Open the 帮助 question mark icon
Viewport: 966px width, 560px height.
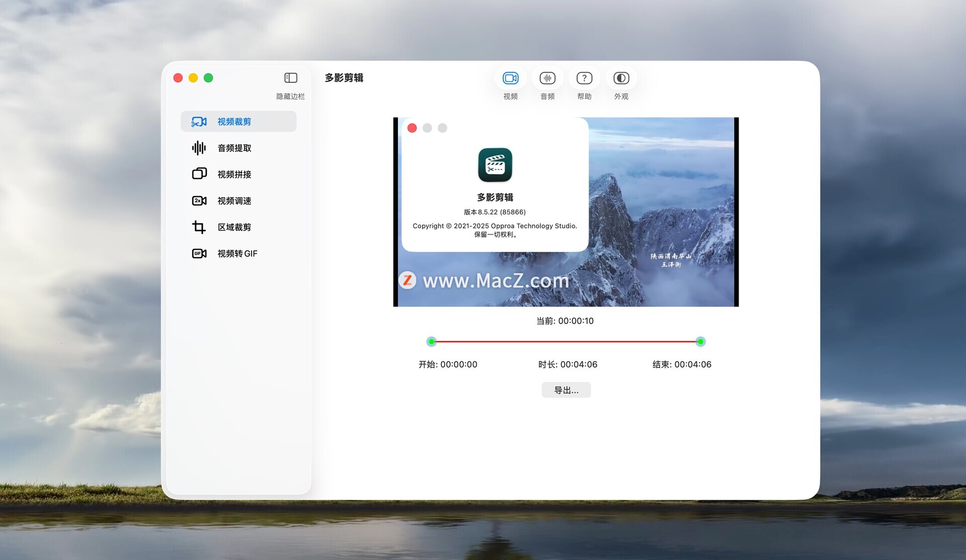[x=584, y=78]
